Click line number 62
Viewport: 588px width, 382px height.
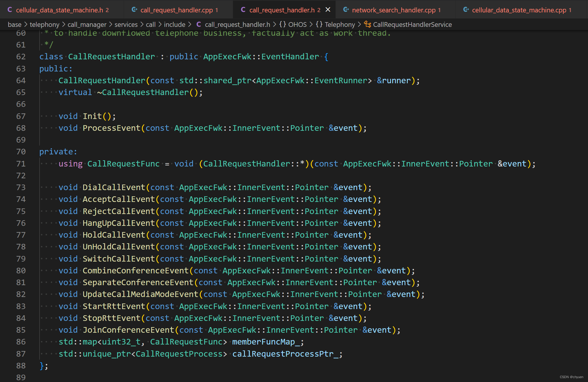(21, 57)
